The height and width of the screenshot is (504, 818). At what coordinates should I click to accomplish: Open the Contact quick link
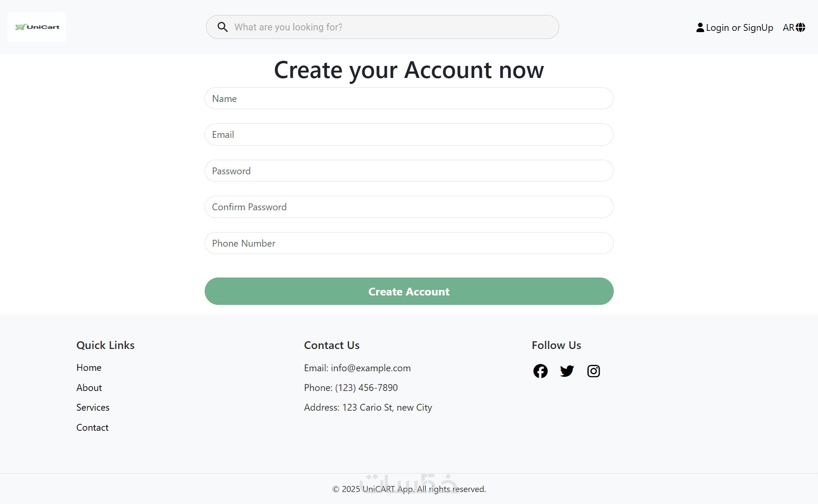pyautogui.click(x=93, y=427)
